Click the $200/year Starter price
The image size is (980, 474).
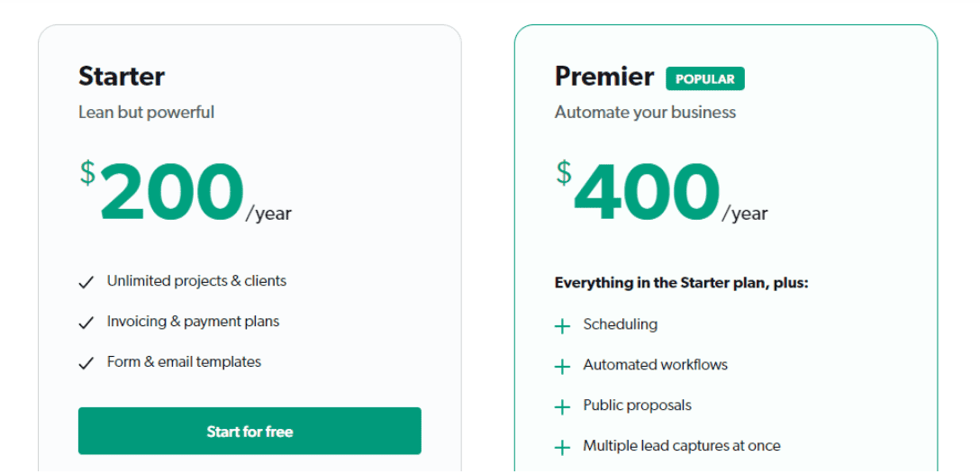(185, 191)
